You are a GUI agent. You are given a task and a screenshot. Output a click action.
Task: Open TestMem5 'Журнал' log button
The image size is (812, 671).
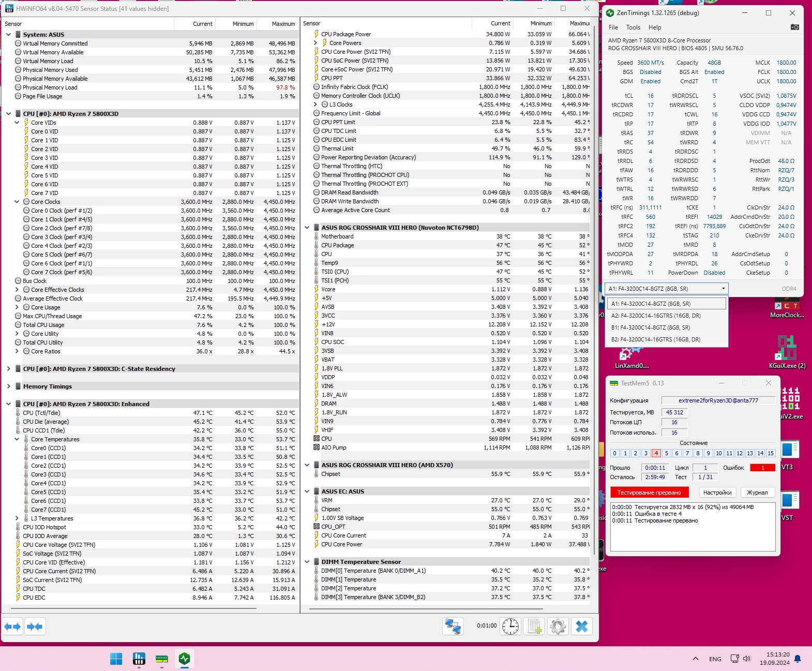pyautogui.click(x=757, y=493)
